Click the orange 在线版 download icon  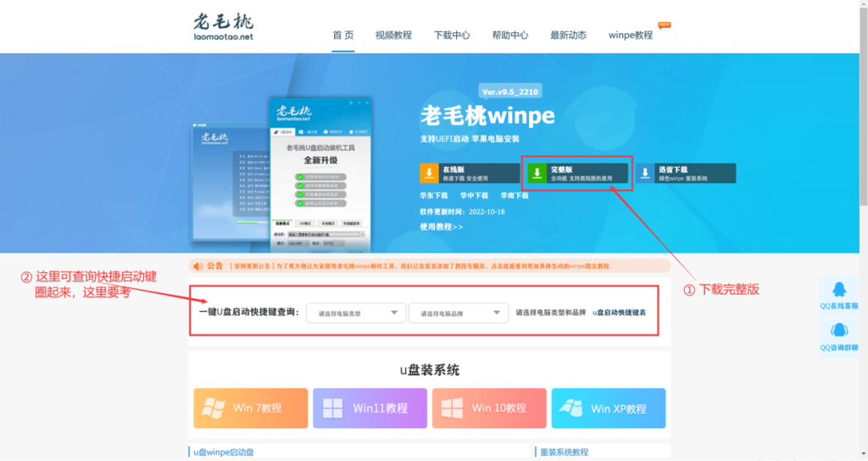(x=429, y=173)
